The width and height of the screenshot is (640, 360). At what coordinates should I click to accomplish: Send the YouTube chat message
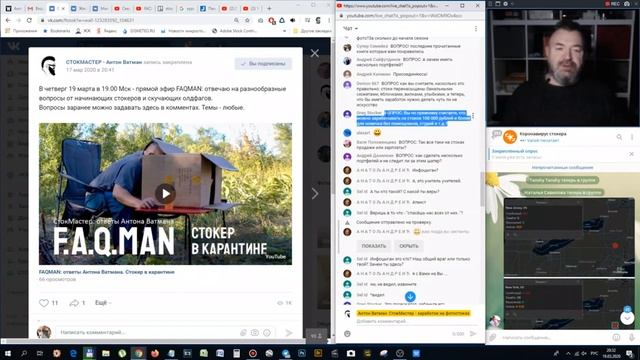point(473,334)
